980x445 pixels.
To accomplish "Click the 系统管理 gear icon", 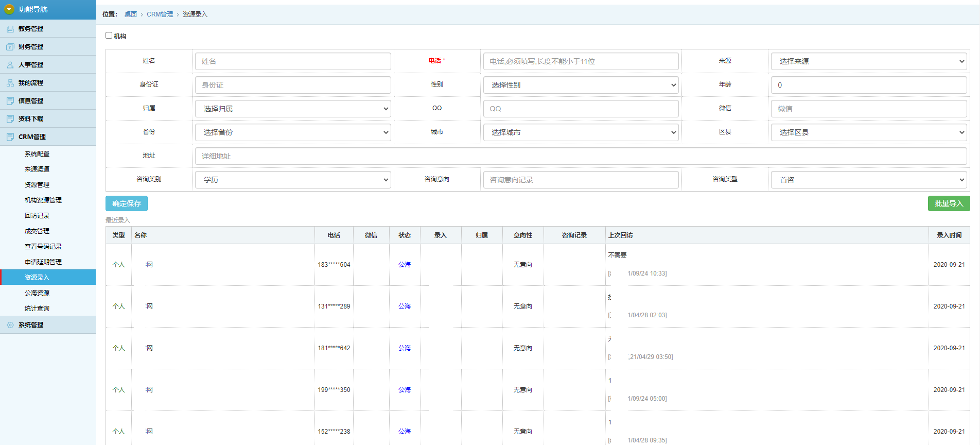I will point(10,325).
